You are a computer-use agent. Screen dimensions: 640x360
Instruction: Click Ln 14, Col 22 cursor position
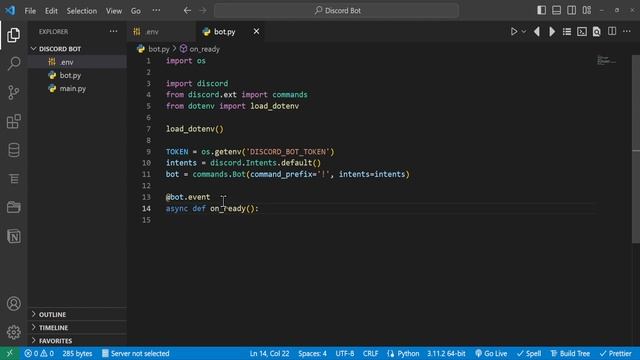pos(269,353)
